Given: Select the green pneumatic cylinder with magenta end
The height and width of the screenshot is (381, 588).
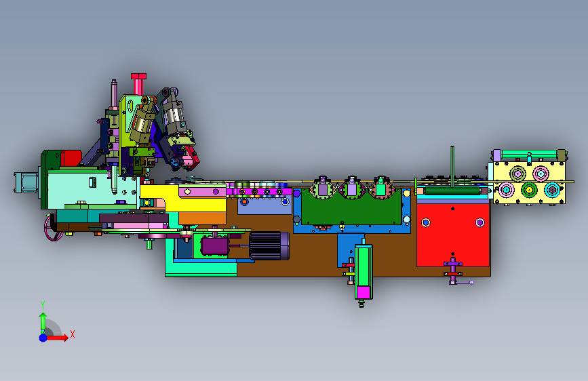Looking at the screenshot, I should (363, 270).
